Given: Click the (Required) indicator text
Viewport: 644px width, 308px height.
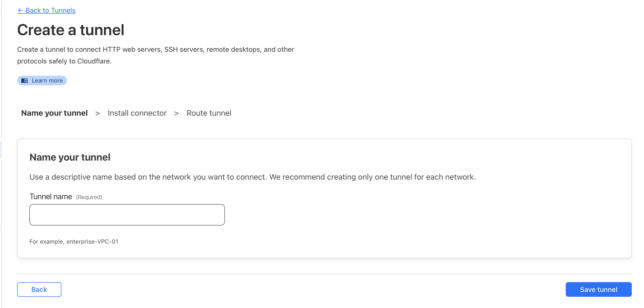Looking at the screenshot, I should click(x=89, y=197).
